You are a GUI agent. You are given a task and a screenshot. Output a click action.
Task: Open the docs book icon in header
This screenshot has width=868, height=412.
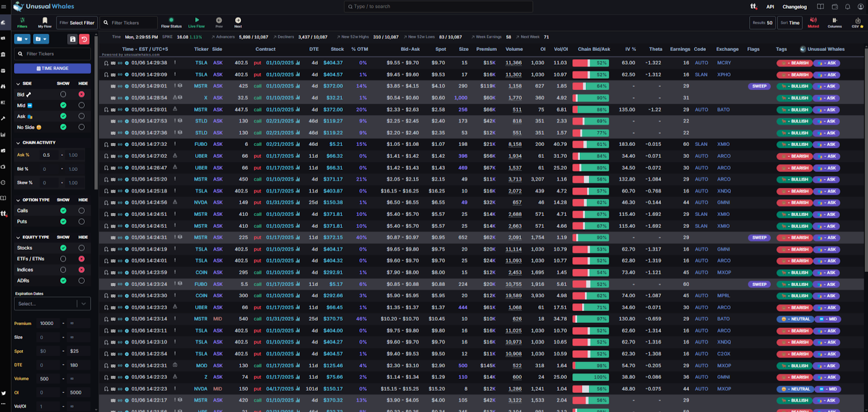click(820, 7)
